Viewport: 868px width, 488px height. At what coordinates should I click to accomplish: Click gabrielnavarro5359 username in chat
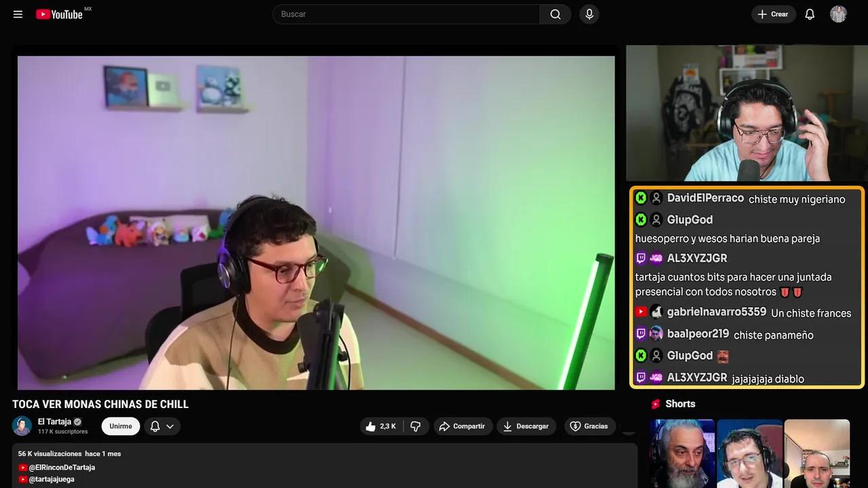[717, 312]
